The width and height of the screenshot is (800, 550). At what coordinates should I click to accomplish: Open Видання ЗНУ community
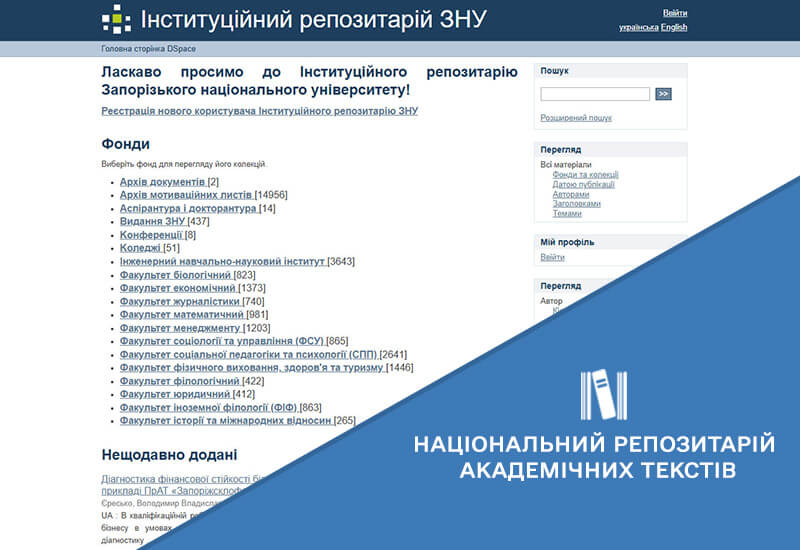[x=153, y=221]
